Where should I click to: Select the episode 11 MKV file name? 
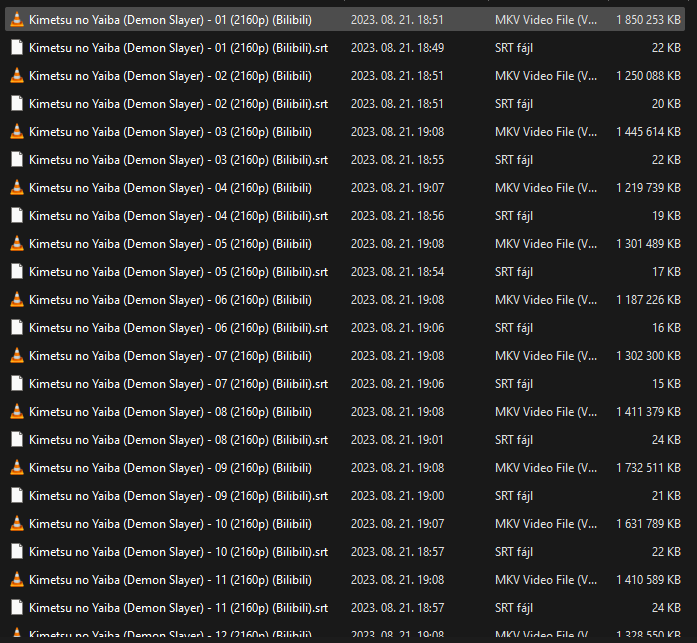pos(170,580)
